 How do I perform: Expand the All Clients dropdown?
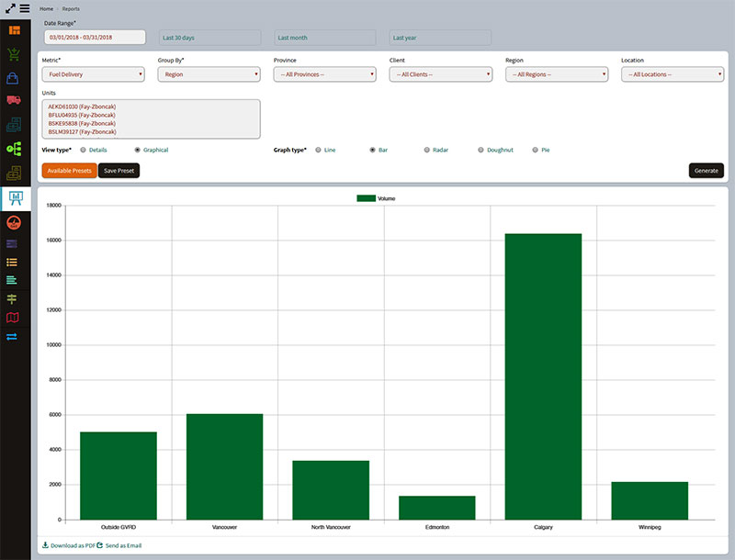[x=441, y=74]
